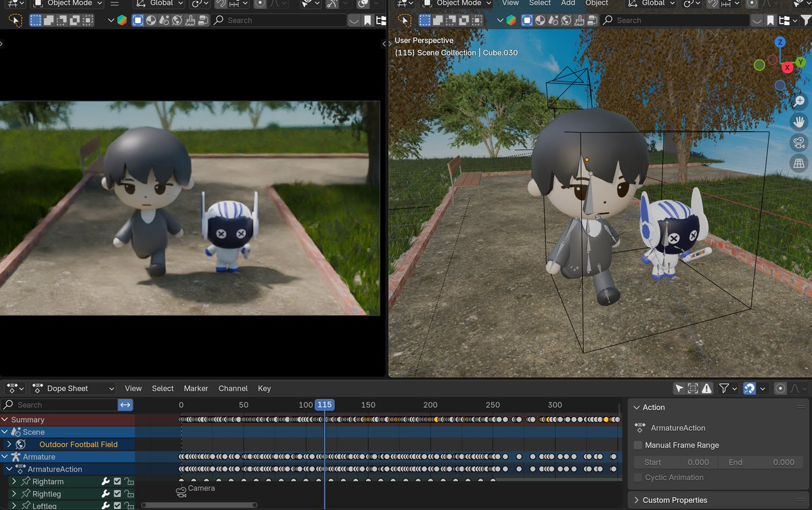Collapse the Summary channel in the Dope Sheet
Viewport: 812px width, 510px height.
click(x=5, y=419)
